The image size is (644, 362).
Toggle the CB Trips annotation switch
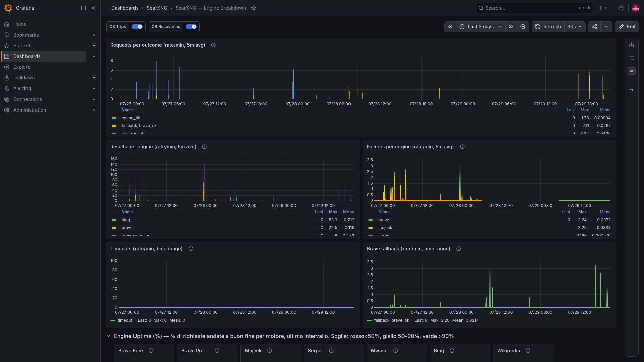(137, 27)
